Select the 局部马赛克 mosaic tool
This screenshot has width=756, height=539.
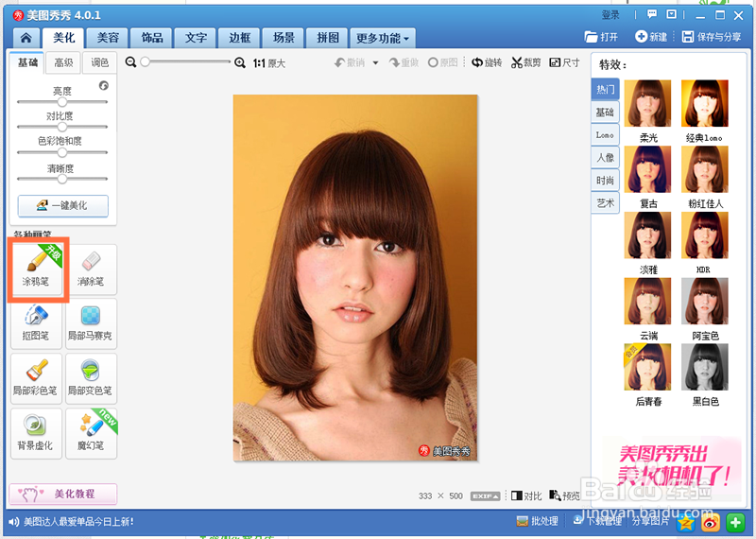[x=91, y=323]
